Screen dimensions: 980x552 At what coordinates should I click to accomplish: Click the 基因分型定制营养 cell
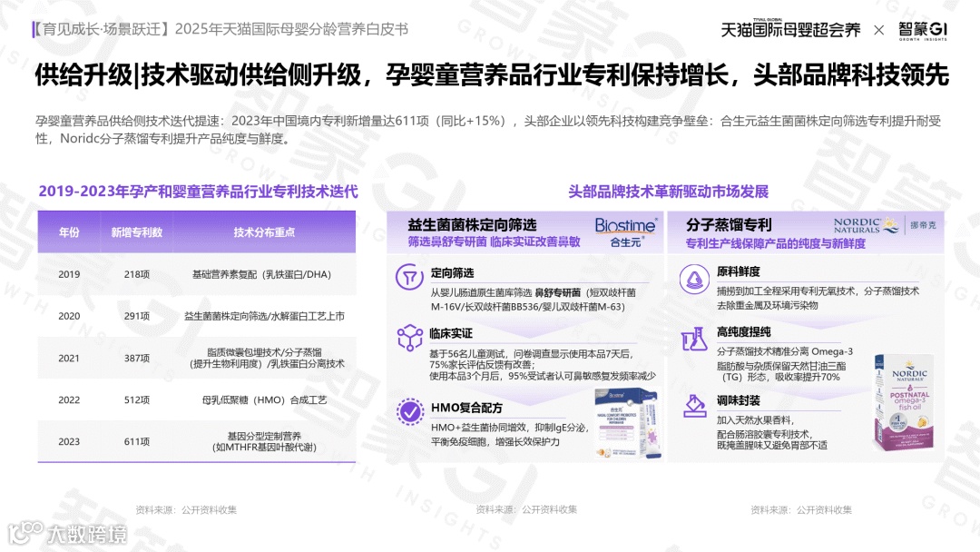264,441
